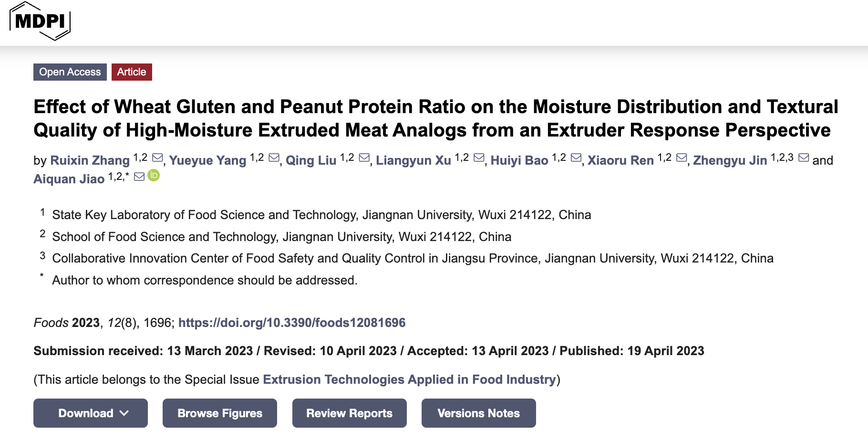868x442 pixels.
Task: Click Xiaoru Ren's email envelope icon
Action: 682,158
